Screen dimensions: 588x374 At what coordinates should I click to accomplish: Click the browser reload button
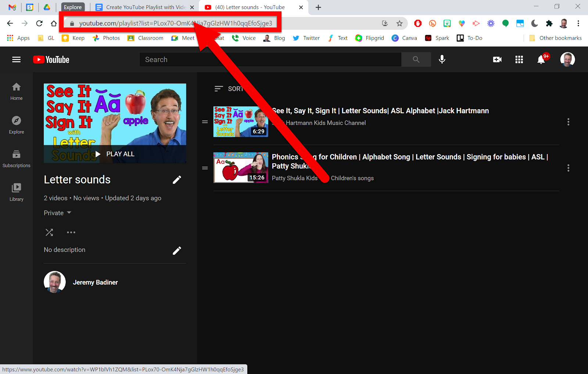39,24
